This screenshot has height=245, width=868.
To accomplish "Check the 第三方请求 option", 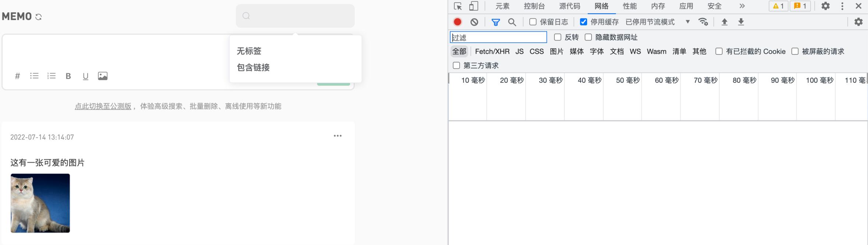I will click(456, 65).
